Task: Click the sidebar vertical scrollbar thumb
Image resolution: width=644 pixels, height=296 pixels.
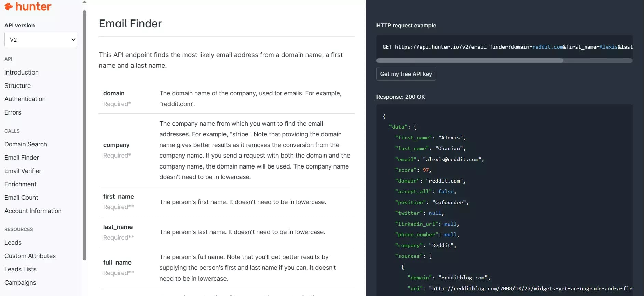Action: tap(84, 135)
